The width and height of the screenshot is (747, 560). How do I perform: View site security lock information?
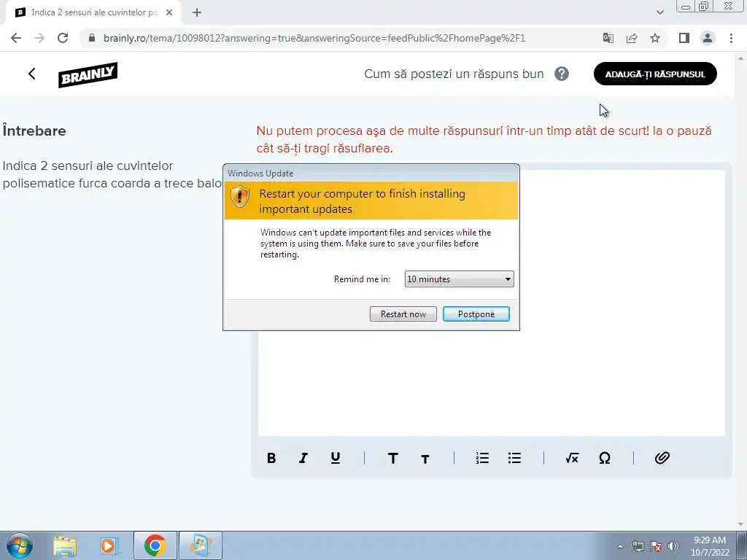point(93,38)
